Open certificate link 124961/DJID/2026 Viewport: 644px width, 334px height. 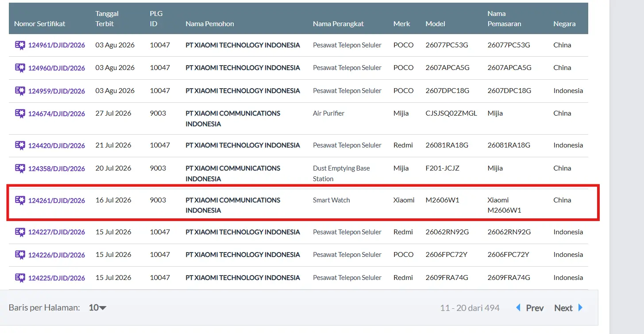57,45
